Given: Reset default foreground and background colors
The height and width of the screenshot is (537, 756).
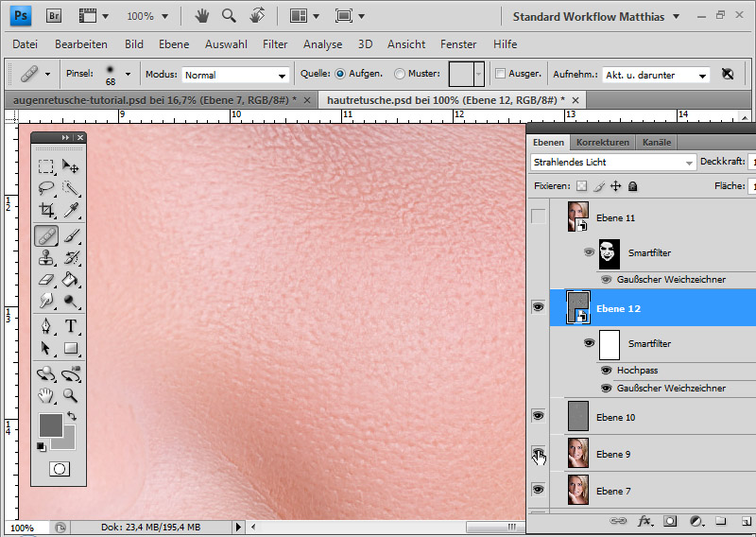Looking at the screenshot, I should click(x=42, y=447).
